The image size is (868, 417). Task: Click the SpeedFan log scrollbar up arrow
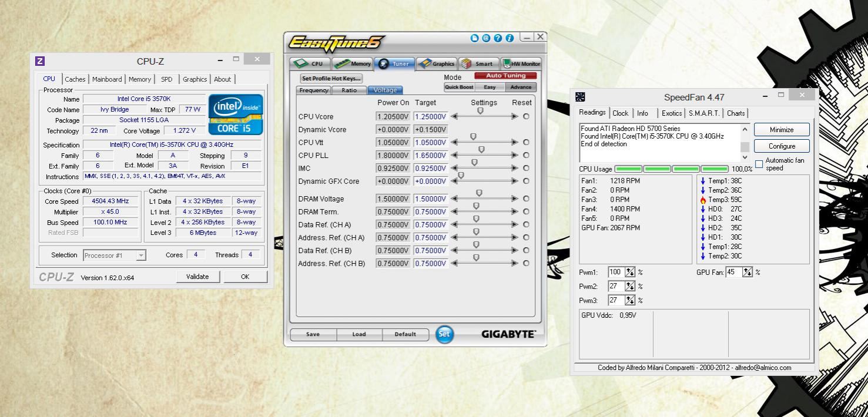click(x=745, y=129)
